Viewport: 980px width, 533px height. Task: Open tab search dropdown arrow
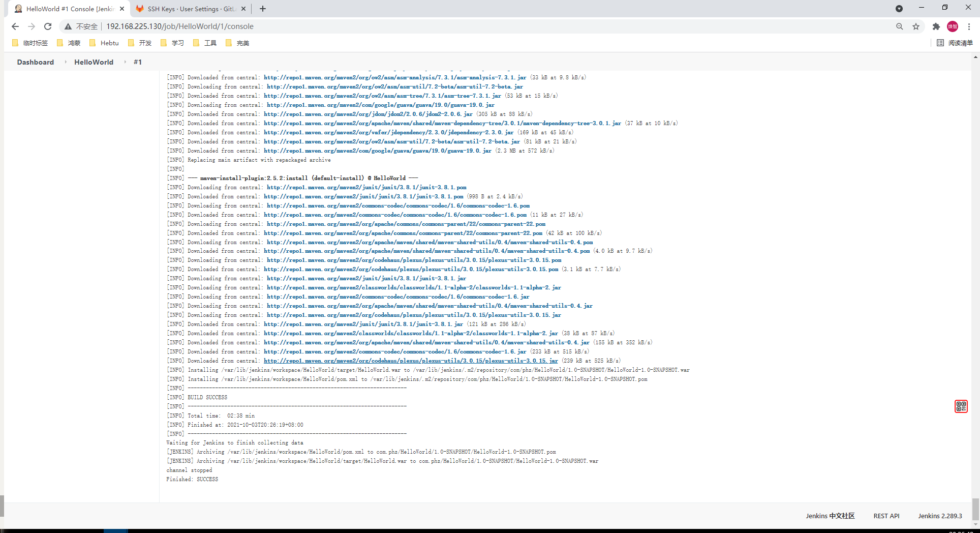tap(899, 9)
